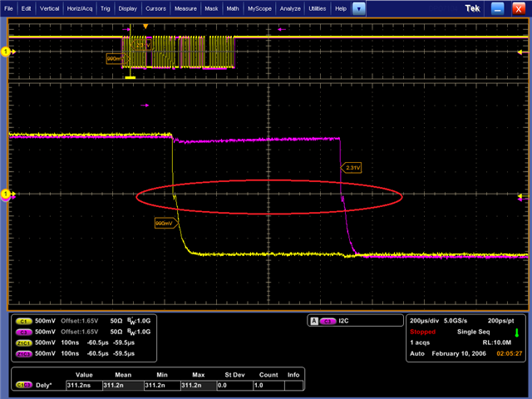The image size is (532, 399).
Task: Click the C1C3 Dely measurement badge
Action: coord(24,385)
